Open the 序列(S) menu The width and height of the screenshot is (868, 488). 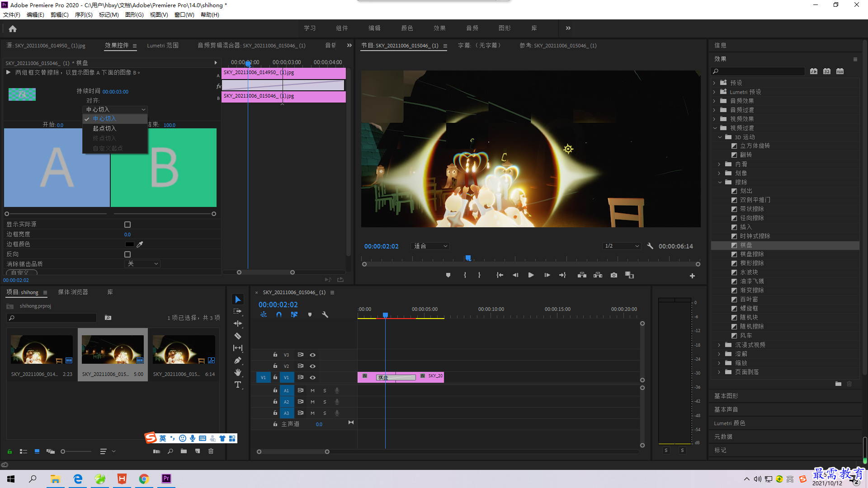click(x=84, y=15)
